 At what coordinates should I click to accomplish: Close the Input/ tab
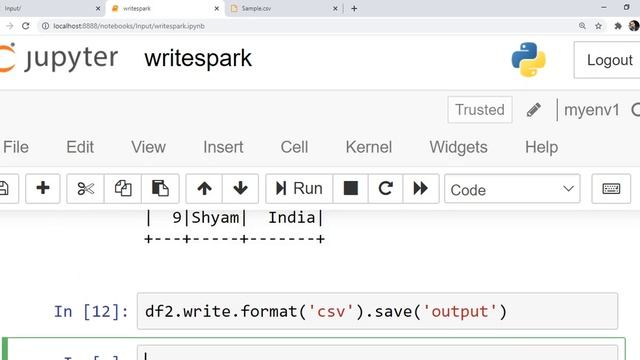[98, 8]
